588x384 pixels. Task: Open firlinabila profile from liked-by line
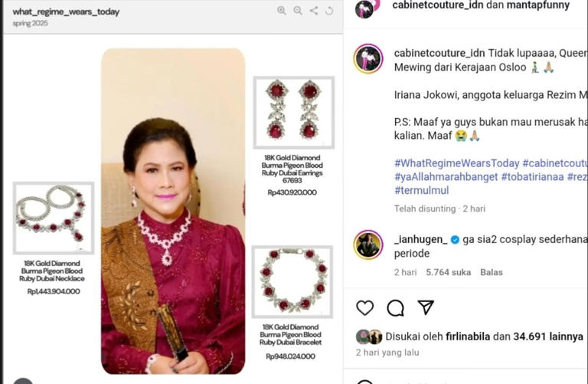[468, 336]
